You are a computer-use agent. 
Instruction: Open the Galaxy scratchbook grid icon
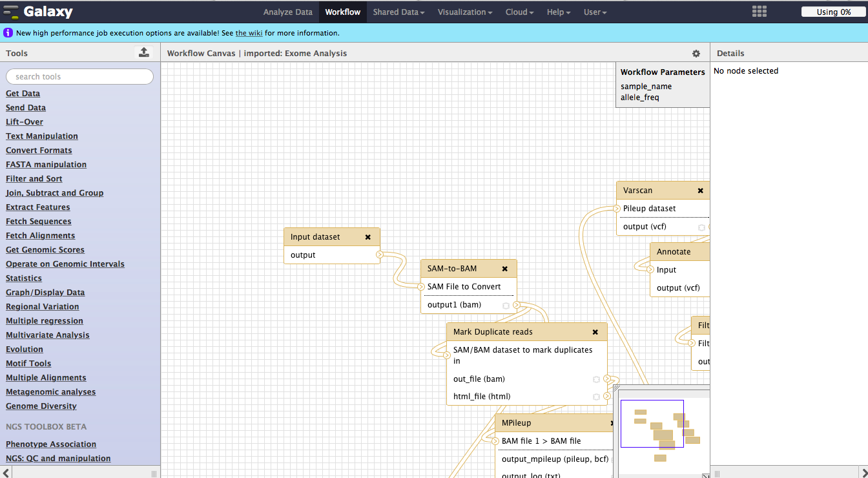tap(759, 12)
